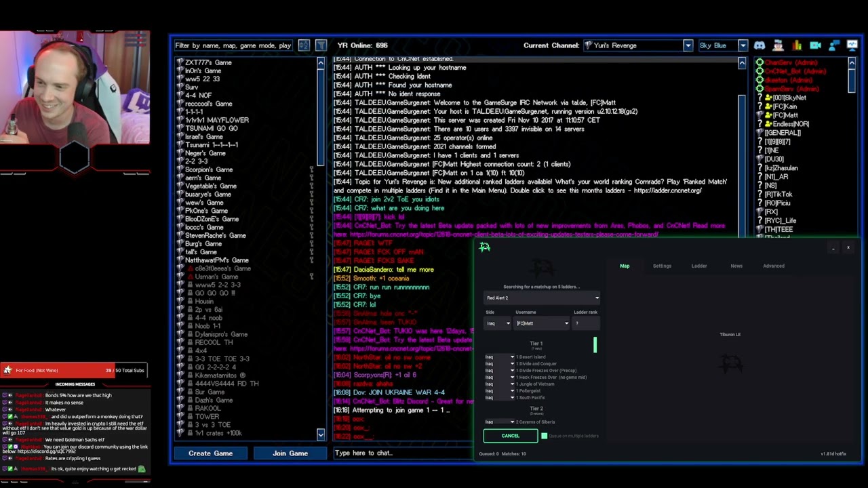This screenshot has height=488, width=868.
Task: Select 1 Heck Freezes Over map entry
Action: click(x=551, y=378)
